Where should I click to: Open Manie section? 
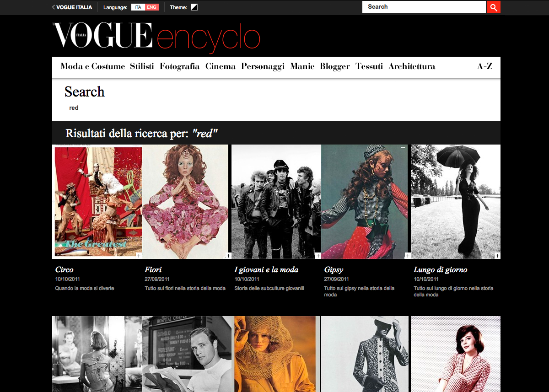[x=302, y=66]
